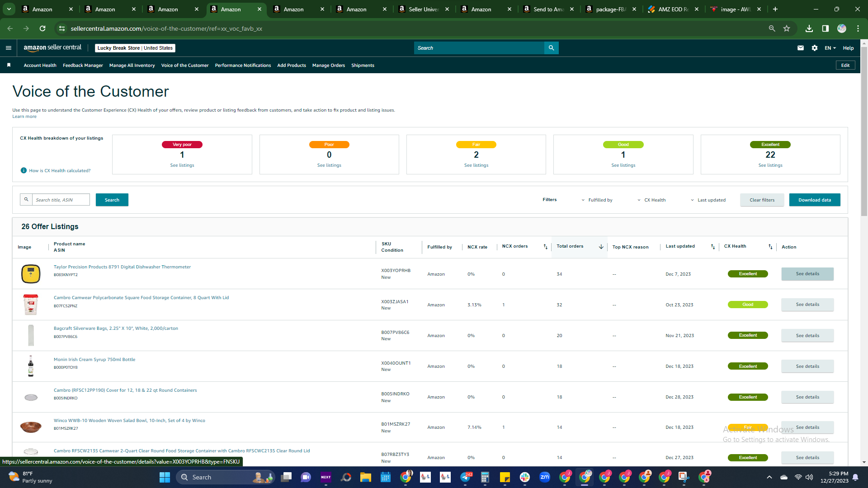Open a new browser tab

775,9
